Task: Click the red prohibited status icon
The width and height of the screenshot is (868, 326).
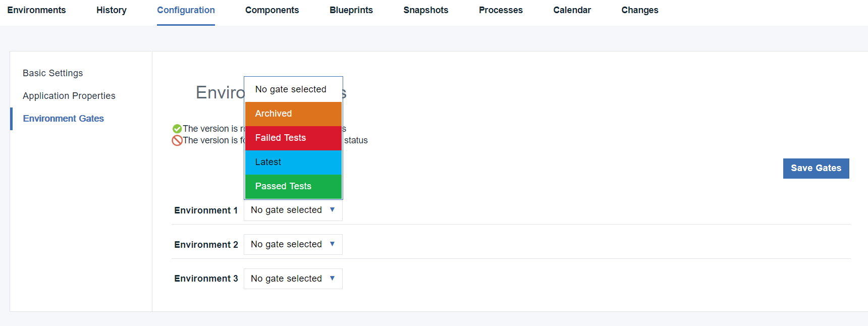Action: [177, 140]
